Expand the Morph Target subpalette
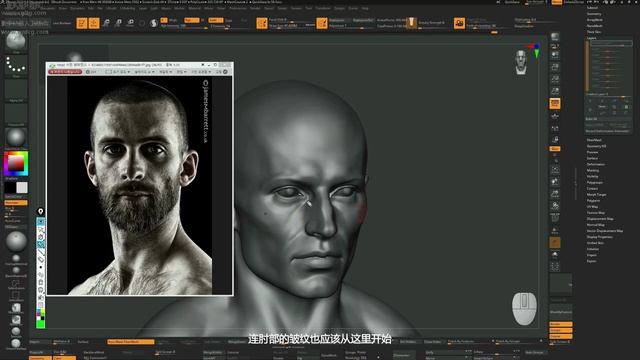This screenshot has width=640, height=360. pos(596,195)
